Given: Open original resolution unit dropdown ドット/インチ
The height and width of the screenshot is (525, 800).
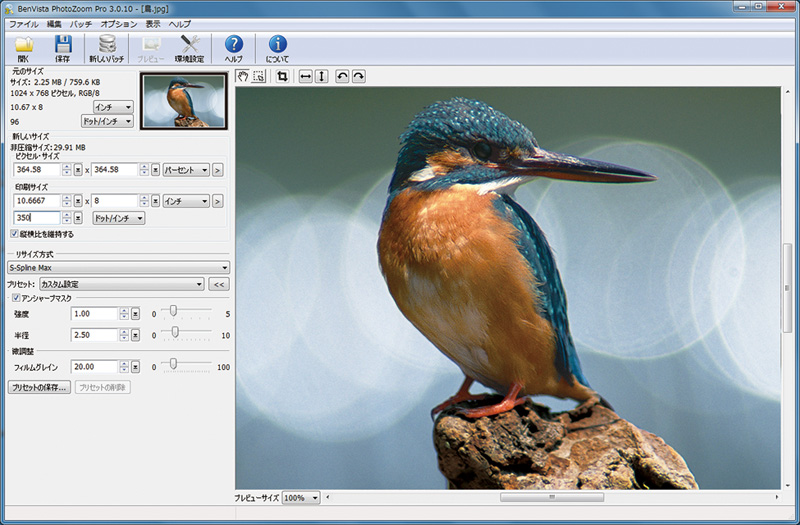Looking at the screenshot, I should 107,121.
